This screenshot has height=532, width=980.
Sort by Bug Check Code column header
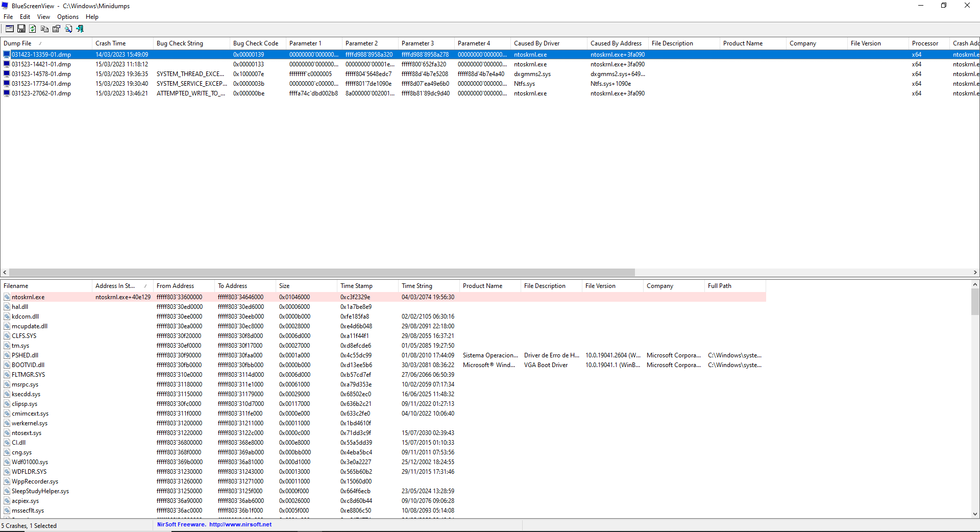pos(258,43)
